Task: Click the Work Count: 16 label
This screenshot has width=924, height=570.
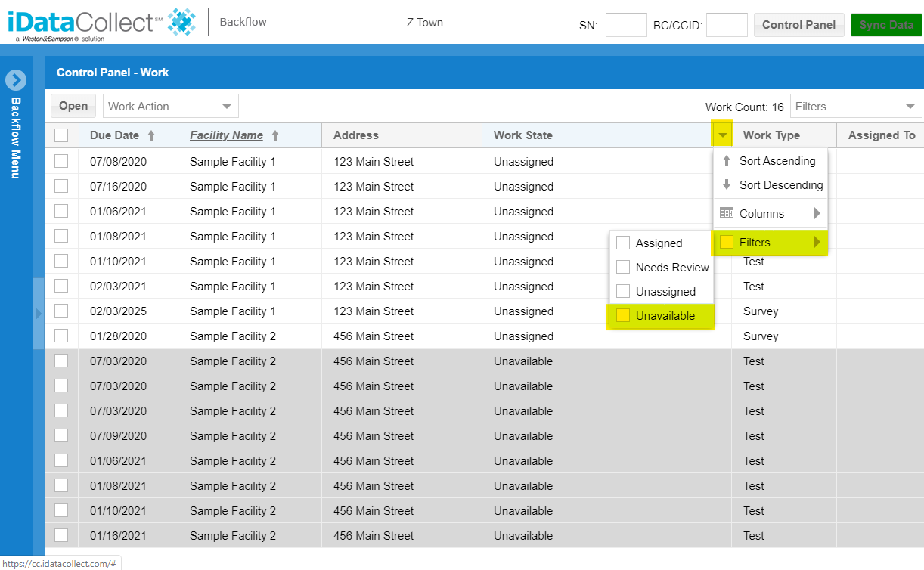Action: (745, 107)
